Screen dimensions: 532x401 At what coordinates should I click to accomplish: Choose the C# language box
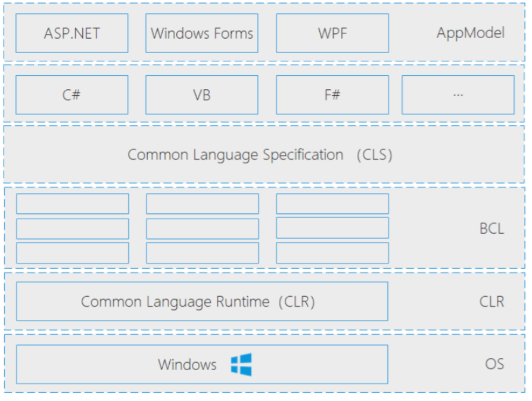(x=71, y=95)
